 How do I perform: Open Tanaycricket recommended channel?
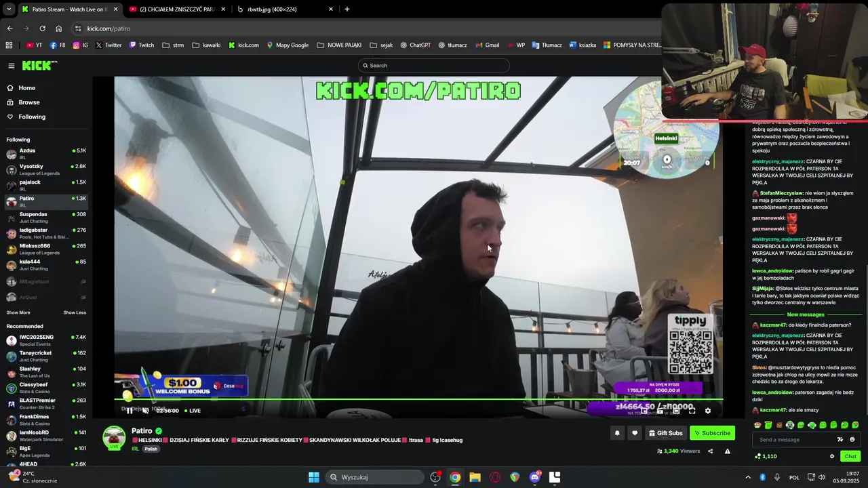[45, 356]
